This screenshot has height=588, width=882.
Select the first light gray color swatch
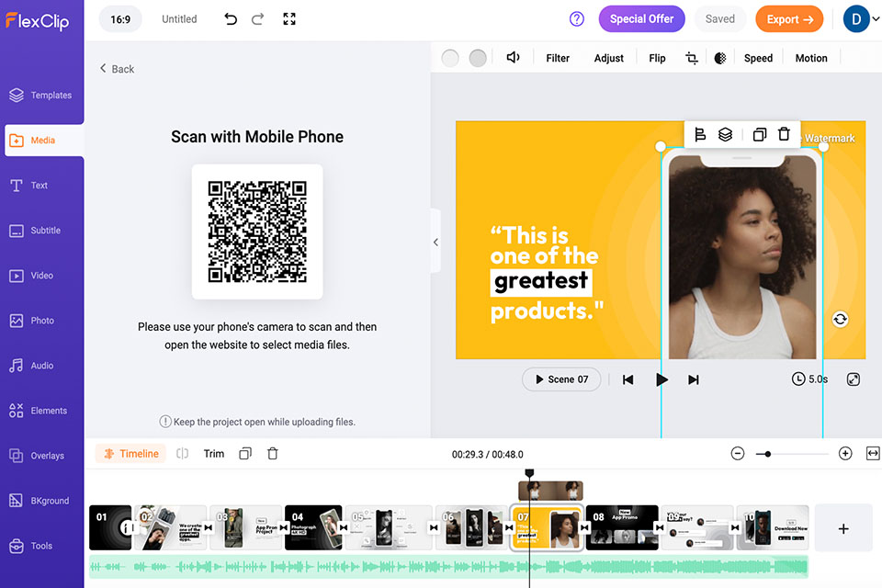450,58
